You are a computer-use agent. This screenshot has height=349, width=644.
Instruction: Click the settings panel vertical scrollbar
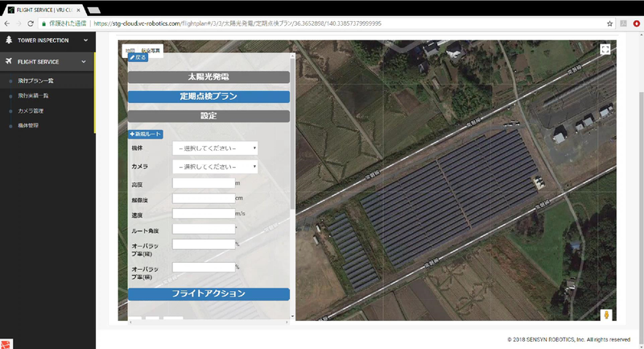tap(293, 129)
